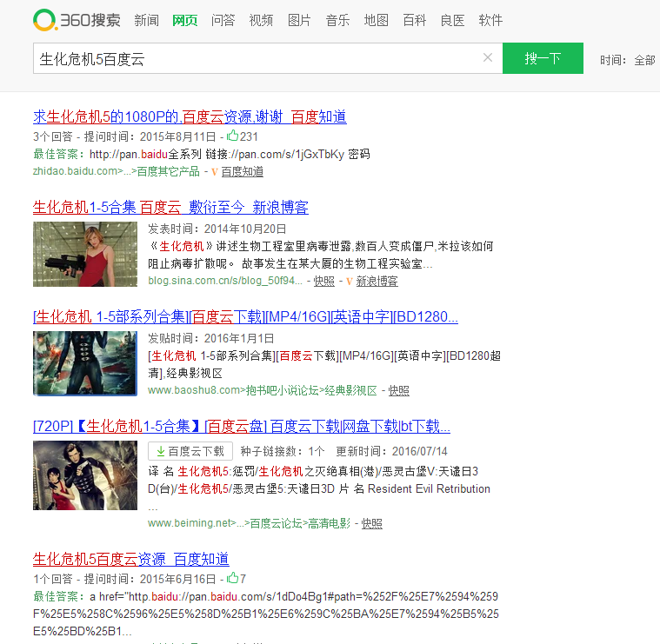This screenshot has height=644, width=660.
Task: Click the thumbnail of woman with gun in red dress
Action: coord(85,254)
